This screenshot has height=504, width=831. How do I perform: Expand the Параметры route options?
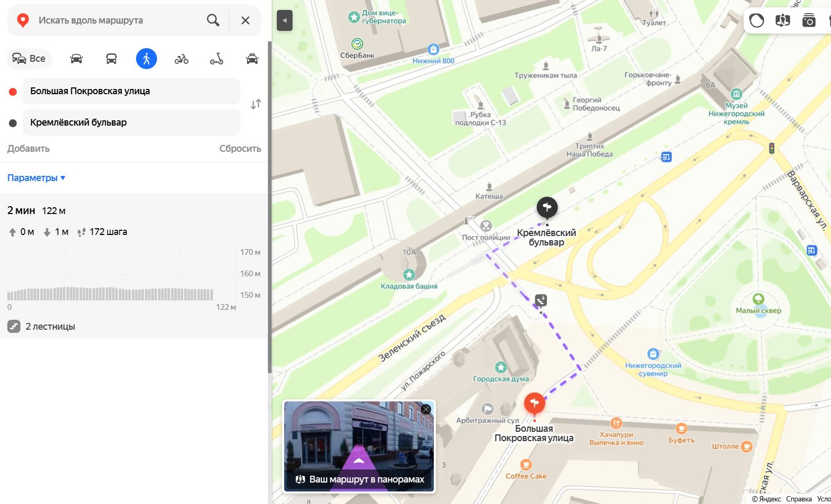pos(36,178)
